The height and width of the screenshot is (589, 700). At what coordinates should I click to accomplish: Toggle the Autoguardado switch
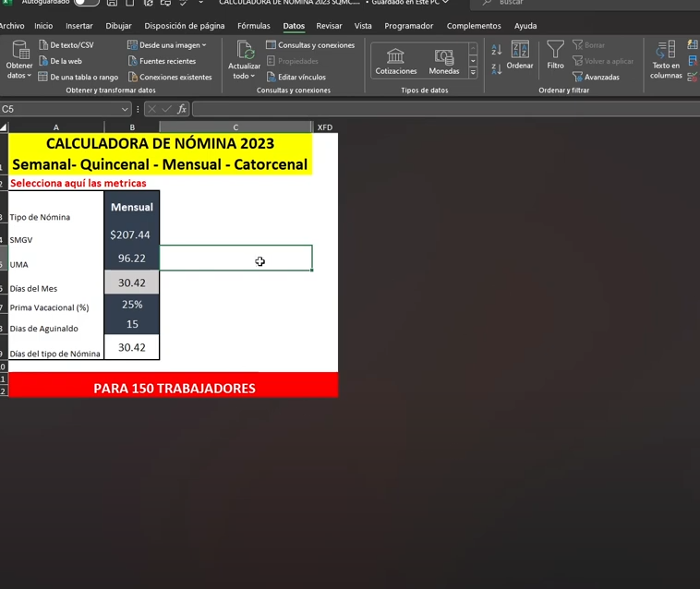[x=86, y=3]
